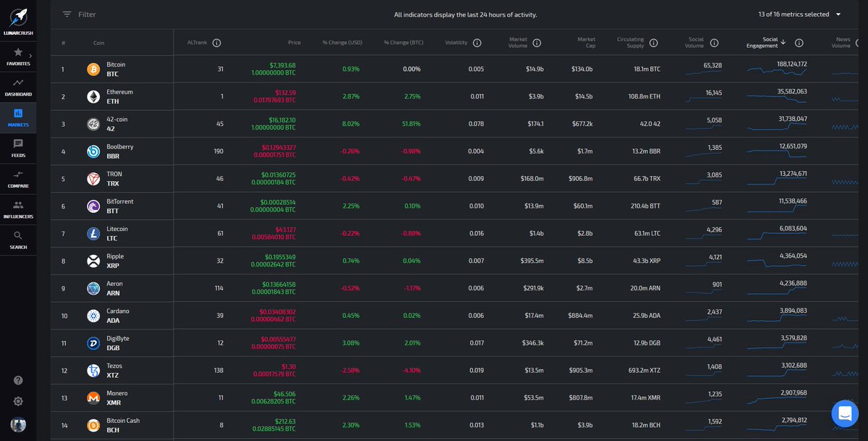Click Aeron volatility 0.006
Viewport: 868px width, 441px height.
coord(476,288)
